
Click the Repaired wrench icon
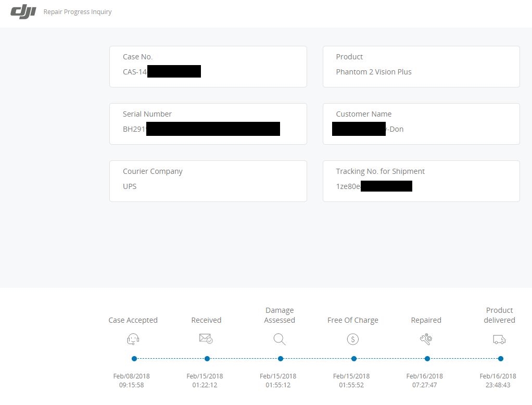point(426,339)
